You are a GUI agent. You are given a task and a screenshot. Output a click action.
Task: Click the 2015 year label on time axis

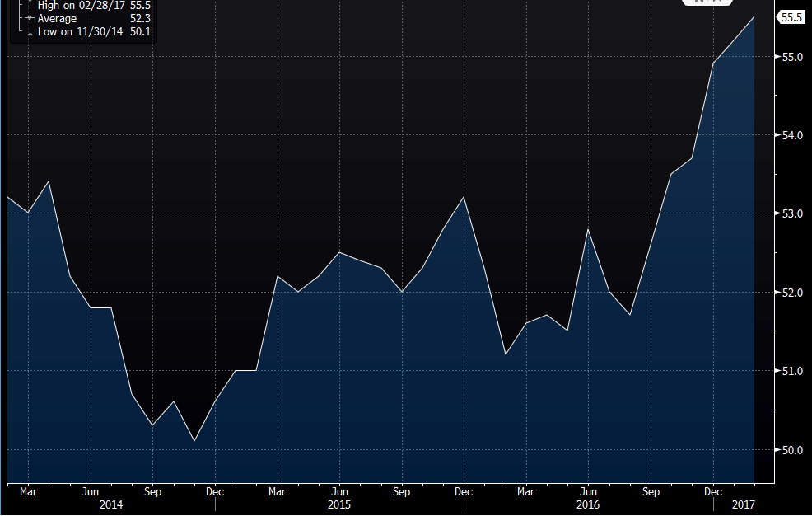[339, 503]
